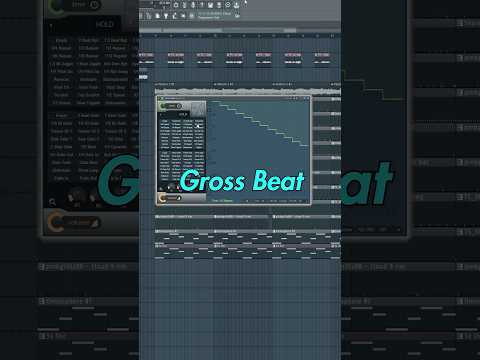Click the Gross Beat plugin window title bar
The image size is (480, 360).
[233, 98]
